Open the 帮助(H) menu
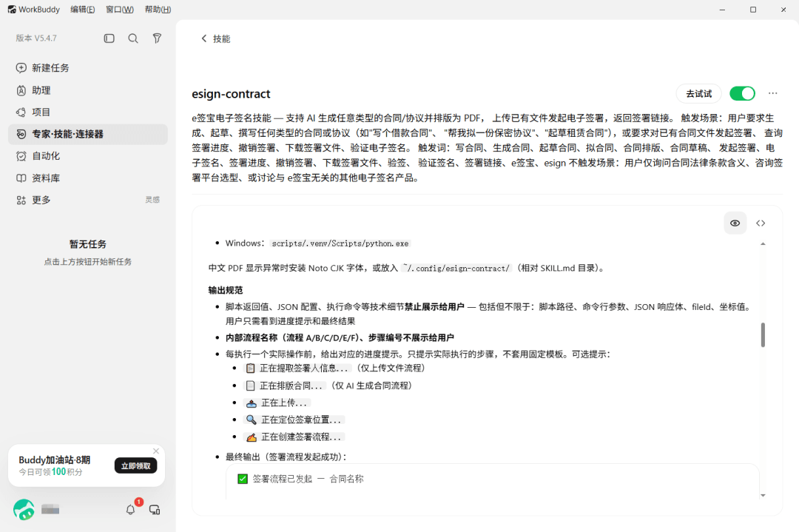The image size is (799, 532). pyautogui.click(x=158, y=9)
